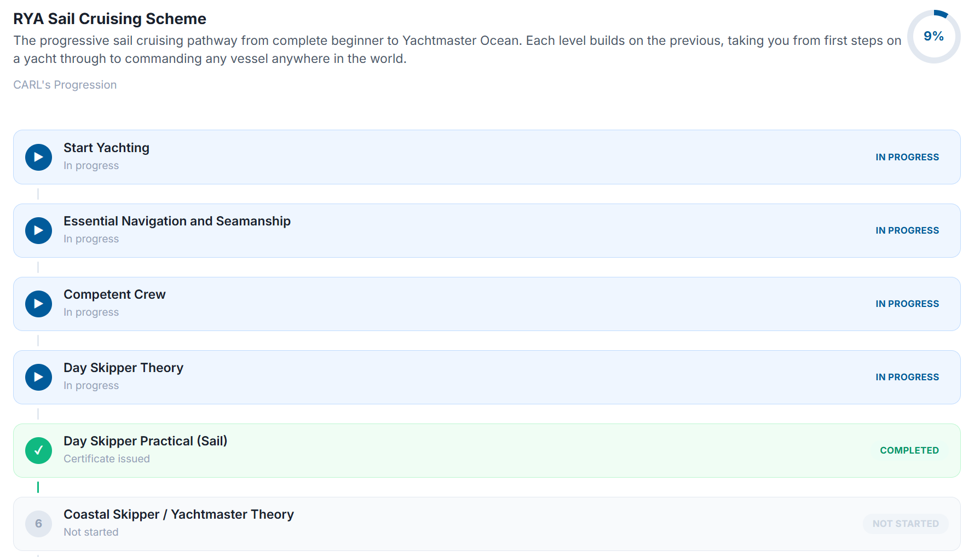Viewport: 980px width, 557px height.
Task: Open the 9% circular progress indicator
Action: click(933, 36)
